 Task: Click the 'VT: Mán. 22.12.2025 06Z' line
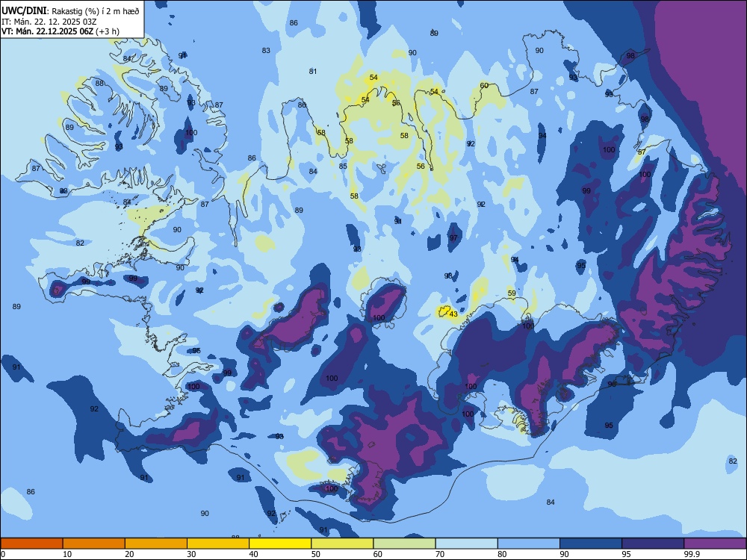pyautogui.click(x=48, y=31)
